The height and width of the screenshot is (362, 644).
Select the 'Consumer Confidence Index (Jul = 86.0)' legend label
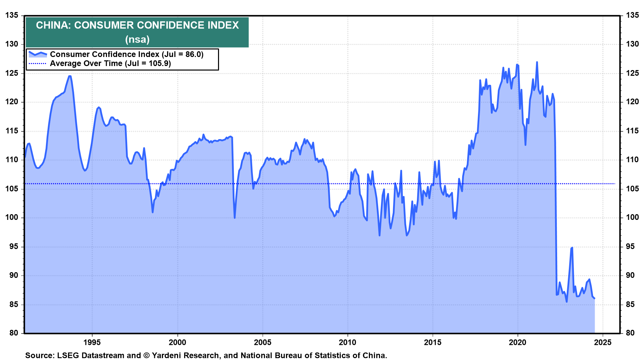coord(126,54)
